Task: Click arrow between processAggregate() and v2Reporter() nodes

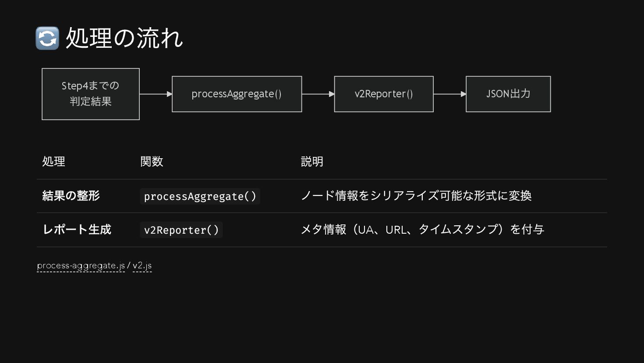Action: 318,94
